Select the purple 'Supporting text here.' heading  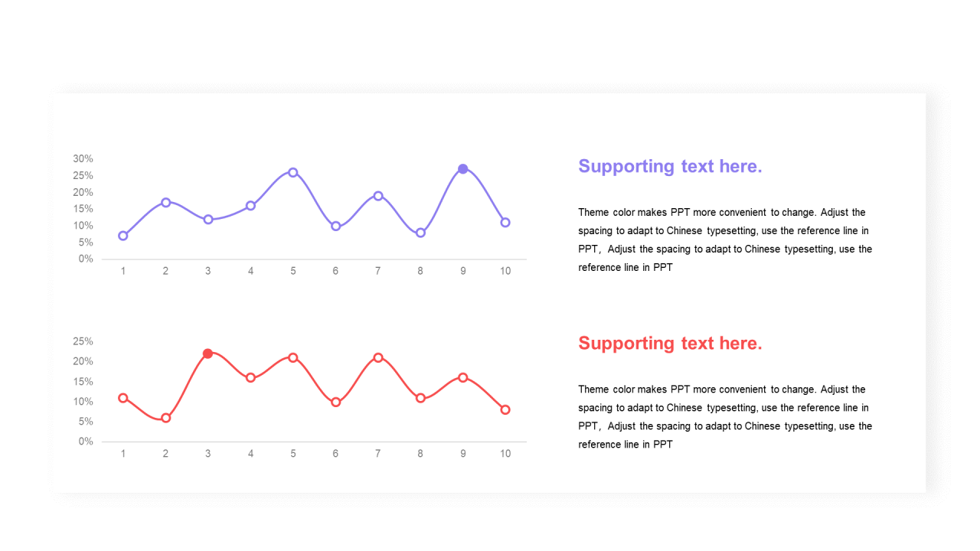(670, 166)
